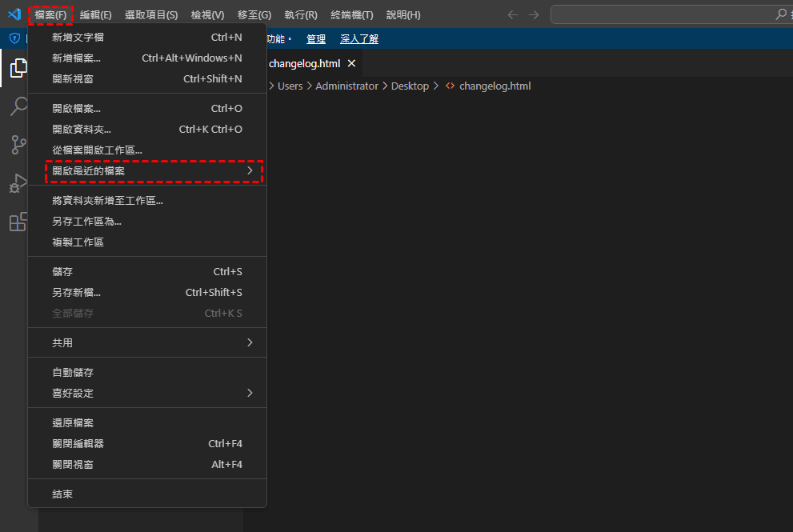Image resolution: width=793 pixels, height=532 pixels.
Task: Click changelog.html in the breadcrumb
Action: (495, 86)
